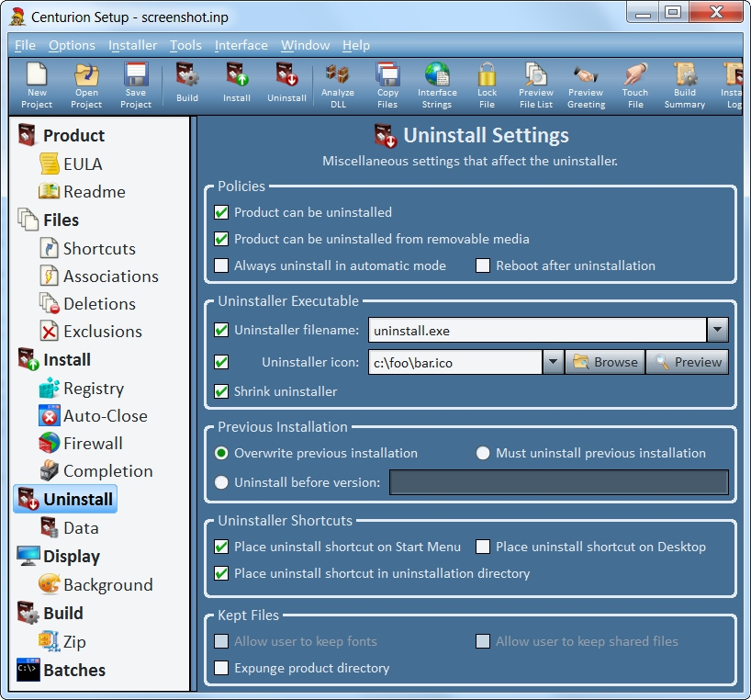Launch the Copy Files tool
Viewport: 751px width, 700px height.
click(387, 85)
